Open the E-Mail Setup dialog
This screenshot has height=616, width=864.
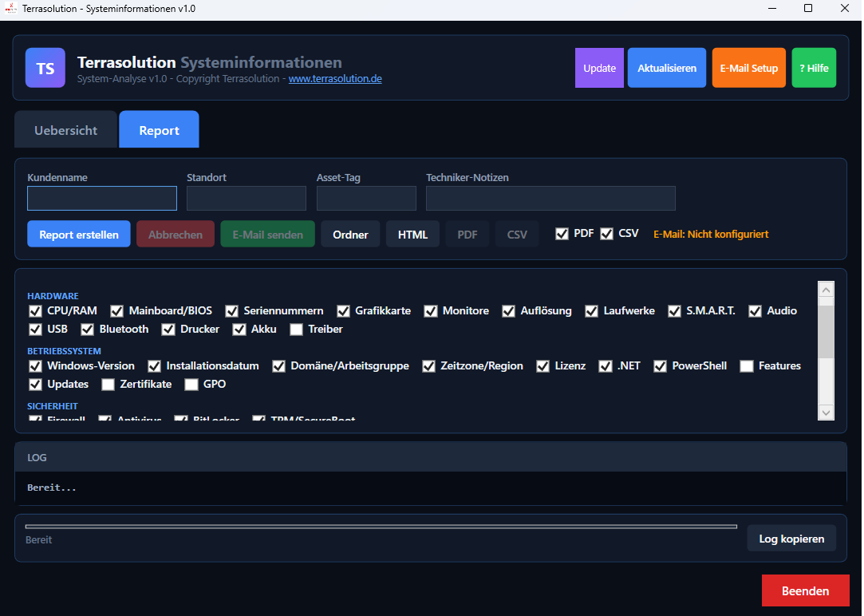(748, 68)
